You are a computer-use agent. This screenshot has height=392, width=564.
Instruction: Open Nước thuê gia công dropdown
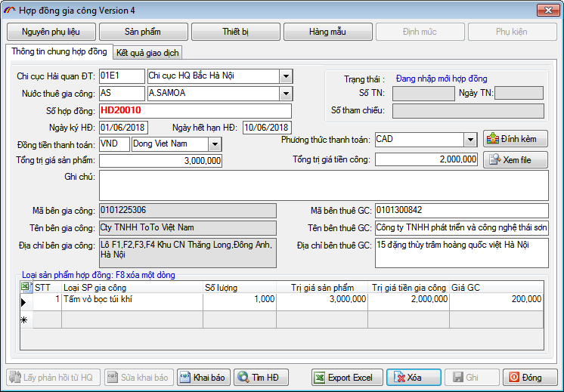[x=286, y=94]
